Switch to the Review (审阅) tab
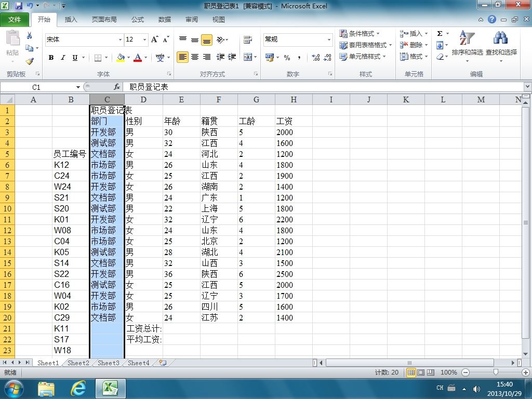Image resolution: width=532 pixels, height=399 pixels. 192,19
